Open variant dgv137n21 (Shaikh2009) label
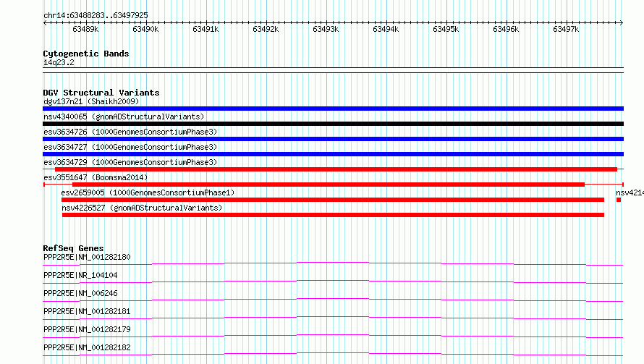This screenshot has width=644, height=364. point(91,101)
